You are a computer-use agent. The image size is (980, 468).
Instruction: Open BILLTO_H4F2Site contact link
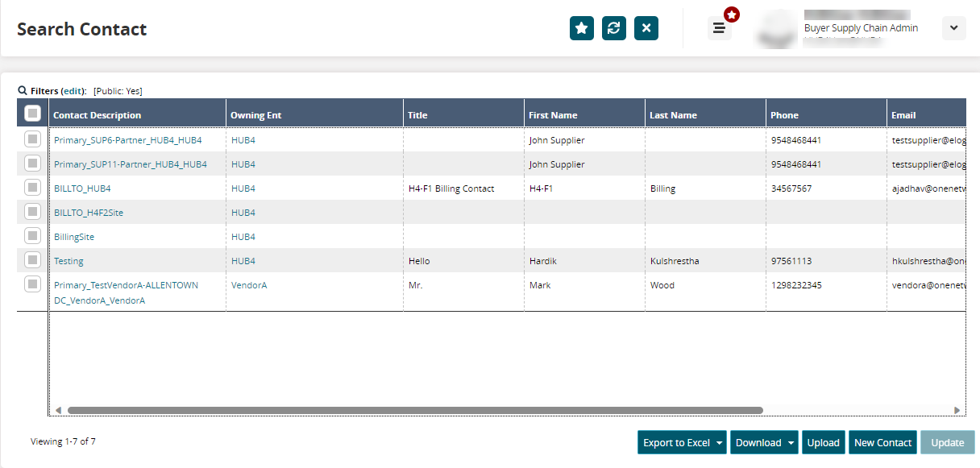(x=89, y=213)
